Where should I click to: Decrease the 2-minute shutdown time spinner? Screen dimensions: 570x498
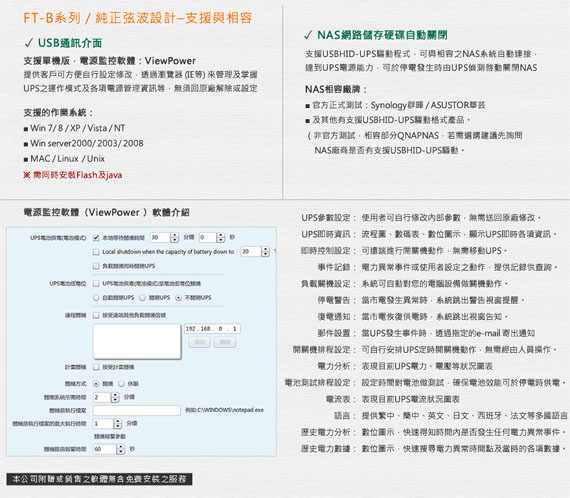tap(115, 400)
